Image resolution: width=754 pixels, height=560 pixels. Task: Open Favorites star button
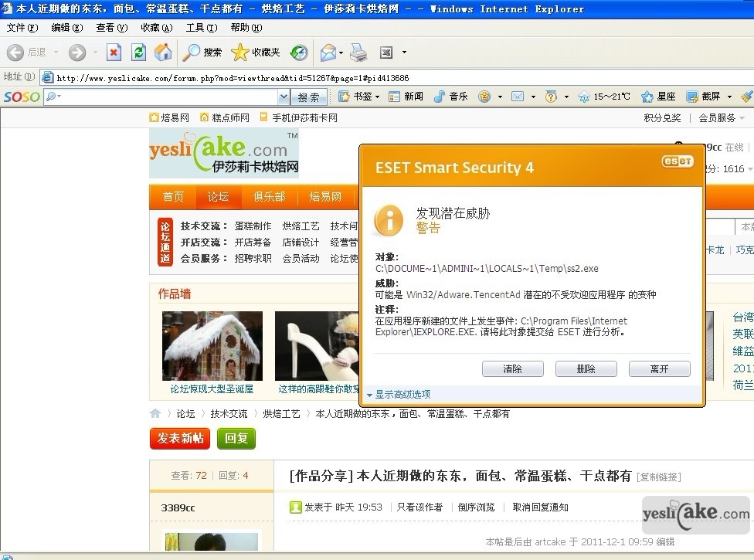(256, 52)
